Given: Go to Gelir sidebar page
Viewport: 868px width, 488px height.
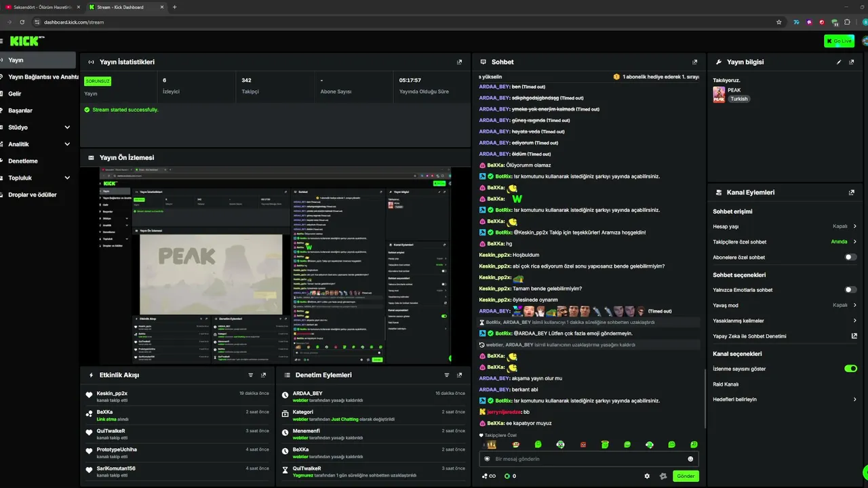Looking at the screenshot, I should point(38,94).
